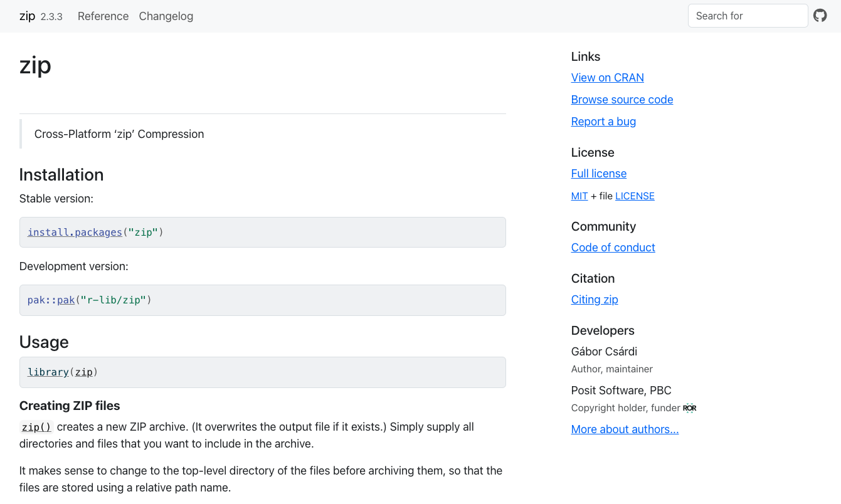The height and width of the screenshot is (504, 841).
Task: Open the zip() function reference link
Action: (x=36, y=428)
